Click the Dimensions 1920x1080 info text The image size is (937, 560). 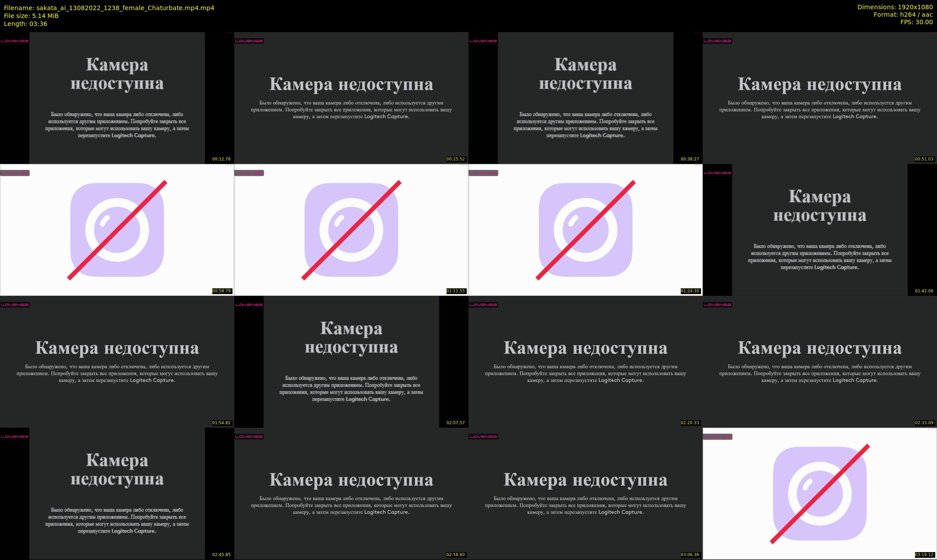(895, 7)
